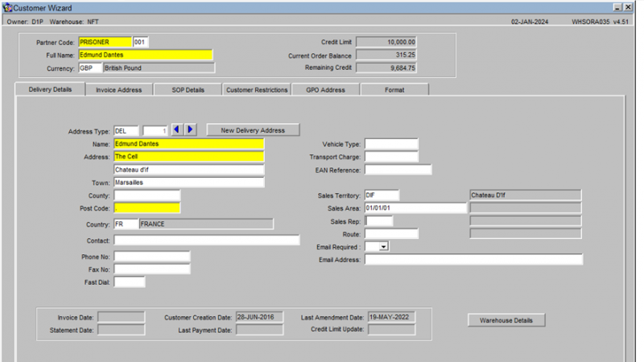Open the Format tab
The image size is (644, 362).
[394, 89]
